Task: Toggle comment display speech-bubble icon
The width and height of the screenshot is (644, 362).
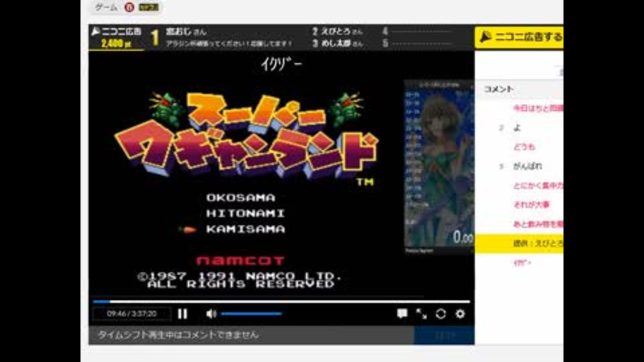Action: (x=402, y=314)
